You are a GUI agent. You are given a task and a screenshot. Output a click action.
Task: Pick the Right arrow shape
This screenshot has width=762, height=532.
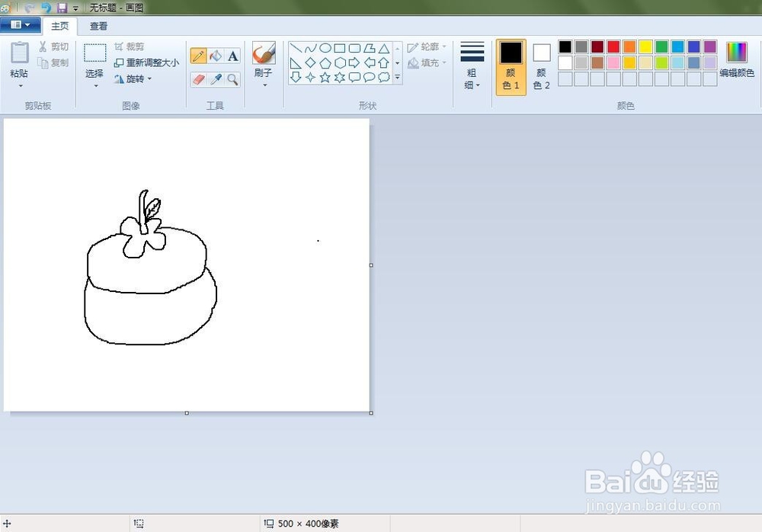tap(355, 62)
